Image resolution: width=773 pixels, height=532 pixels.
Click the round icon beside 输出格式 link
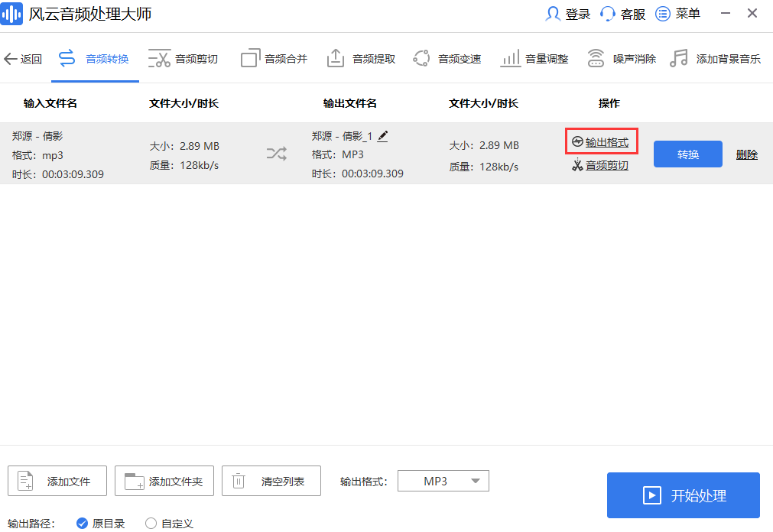pyautogui.click(x=577, y=142)
